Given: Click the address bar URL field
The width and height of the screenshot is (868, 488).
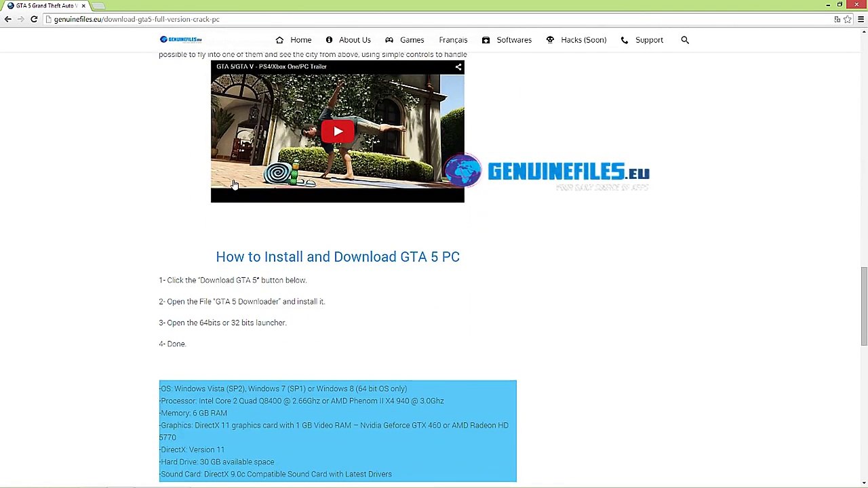Looking at the screenshot, I should 434,19.
